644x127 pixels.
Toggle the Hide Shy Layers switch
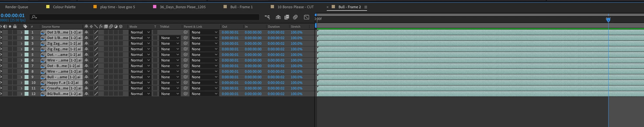click(278, 17)
